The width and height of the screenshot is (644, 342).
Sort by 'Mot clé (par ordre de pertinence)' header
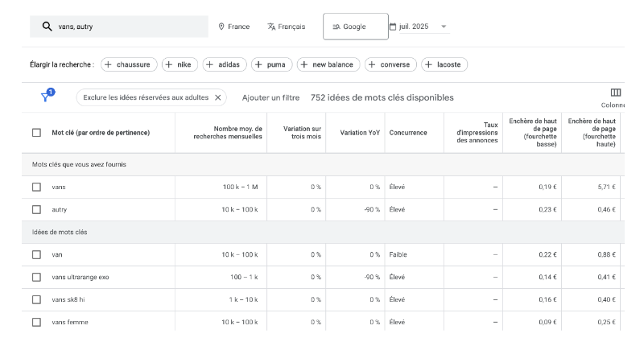[101, 133]
